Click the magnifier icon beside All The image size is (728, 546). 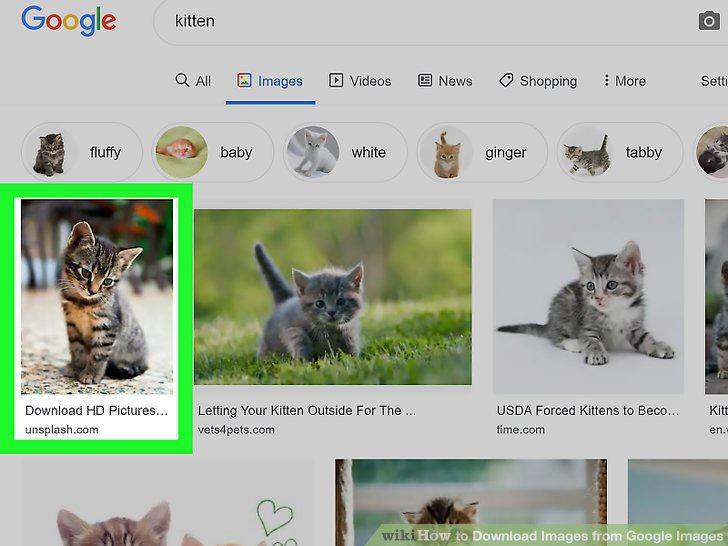tap(182, 80)
